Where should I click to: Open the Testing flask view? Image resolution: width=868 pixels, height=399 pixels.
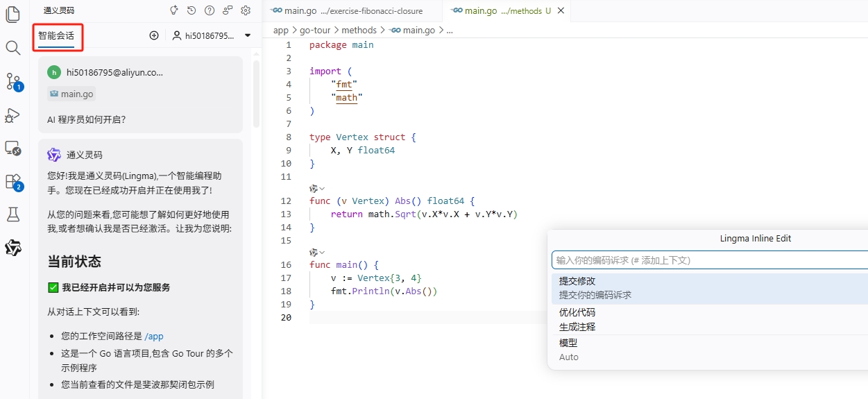[x=12, y=214]
